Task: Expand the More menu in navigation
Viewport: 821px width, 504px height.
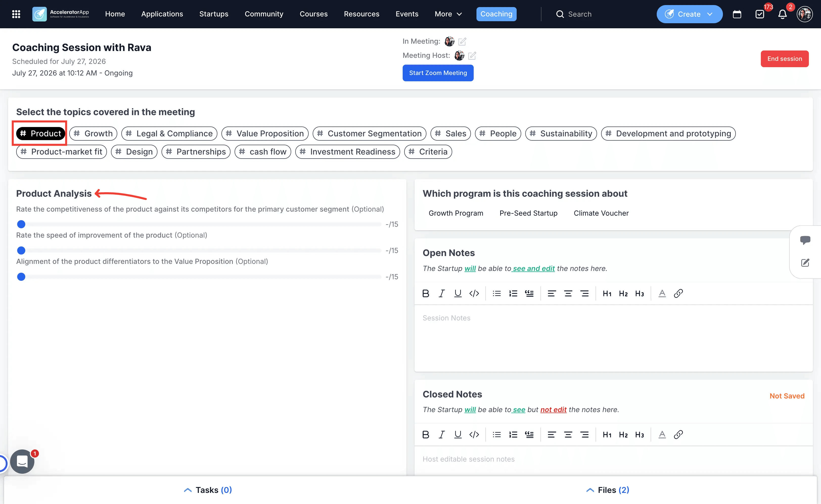Action: 448,14
